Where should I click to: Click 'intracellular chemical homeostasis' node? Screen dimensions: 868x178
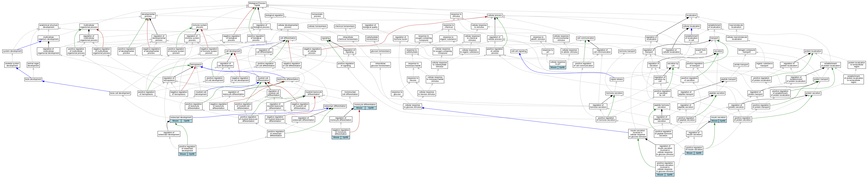(x=348, y=38)
